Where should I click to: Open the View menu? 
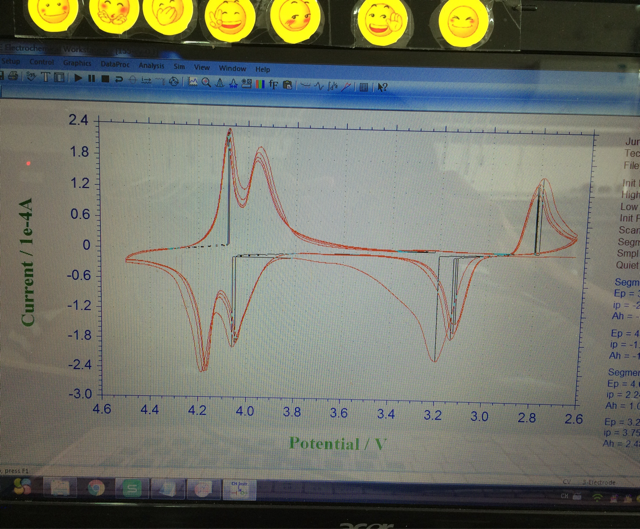tap(202, 67)
